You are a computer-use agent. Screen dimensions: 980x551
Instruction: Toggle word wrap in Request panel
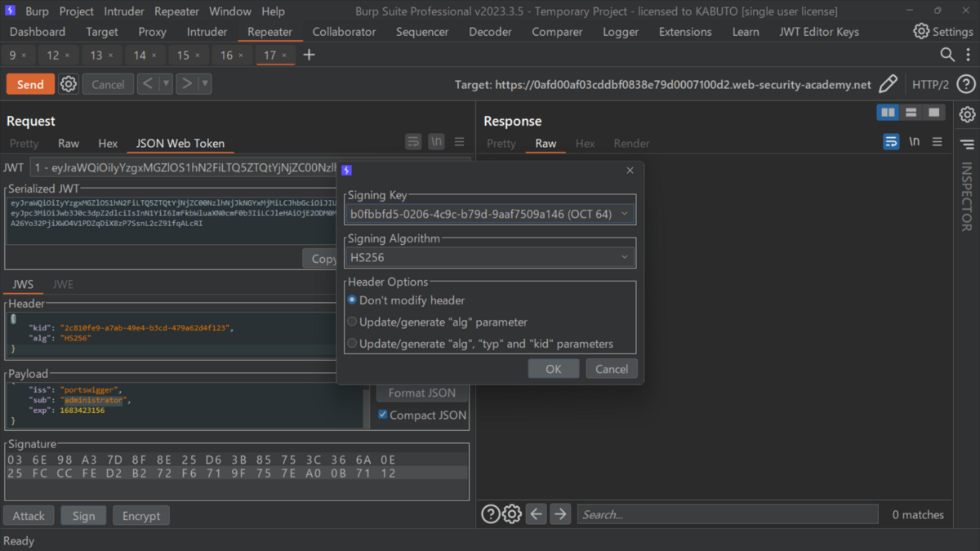pyautogui.click(x=413, y=142)
